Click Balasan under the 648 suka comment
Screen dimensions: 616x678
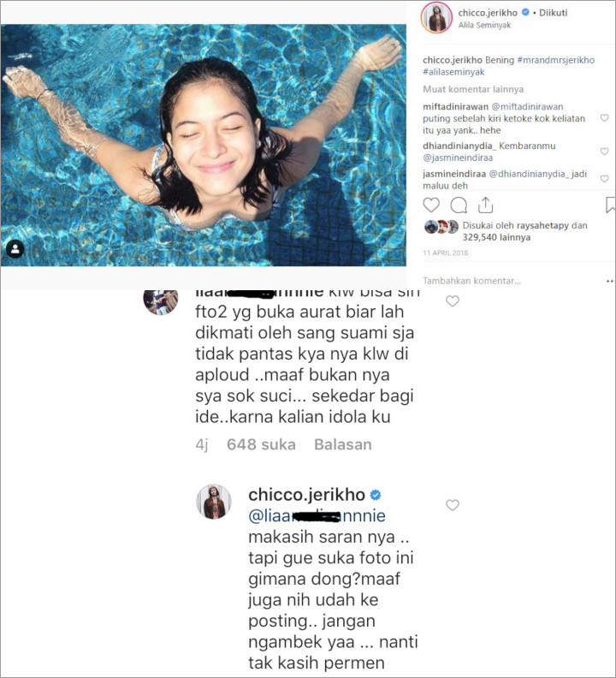click(343, 444)
